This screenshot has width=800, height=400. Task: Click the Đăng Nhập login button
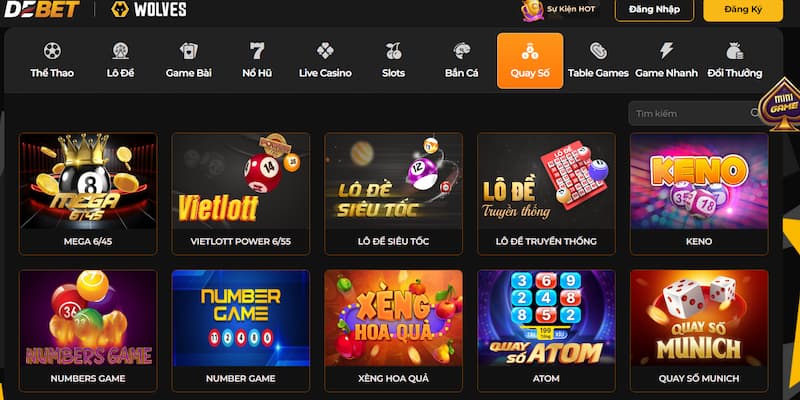(x=654, y=10)
